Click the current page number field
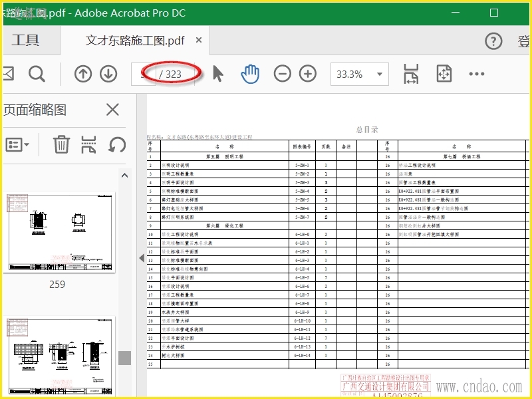The width and height of the screenshot is (532, 399). point(144,74)
